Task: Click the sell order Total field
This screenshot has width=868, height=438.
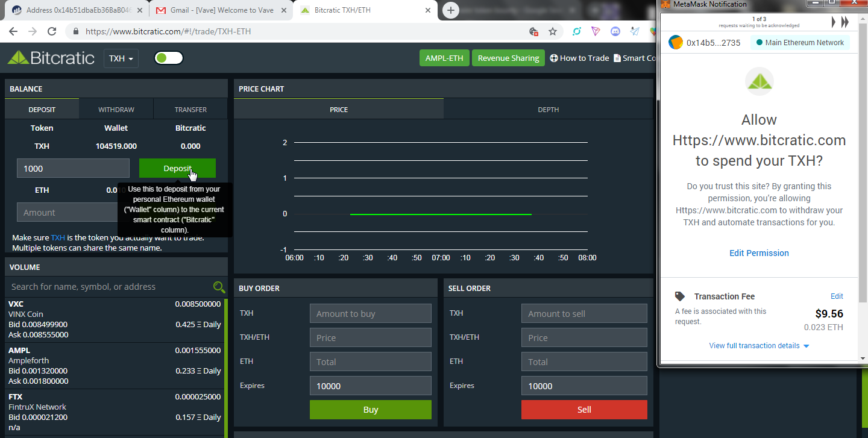Action: pos(584,361)
